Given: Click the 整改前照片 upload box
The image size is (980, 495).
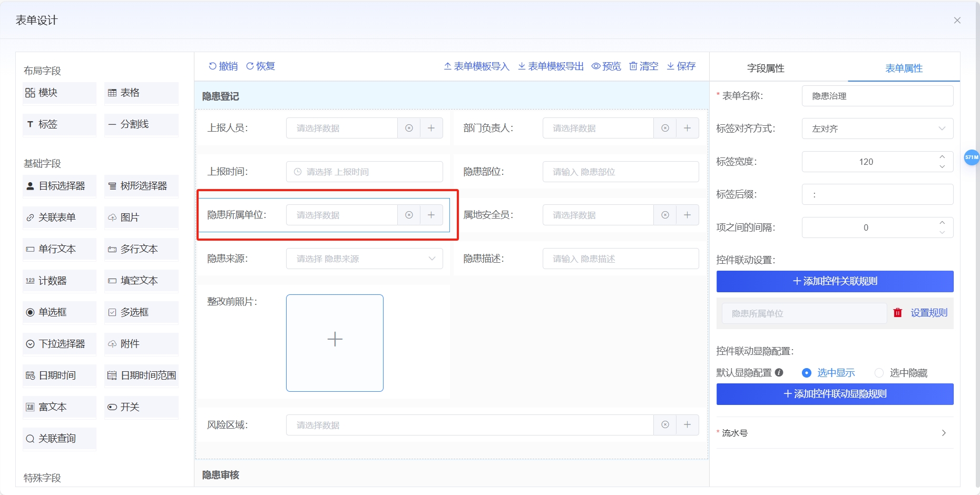Looking at the screenshot, I should (x=335, y=343).
